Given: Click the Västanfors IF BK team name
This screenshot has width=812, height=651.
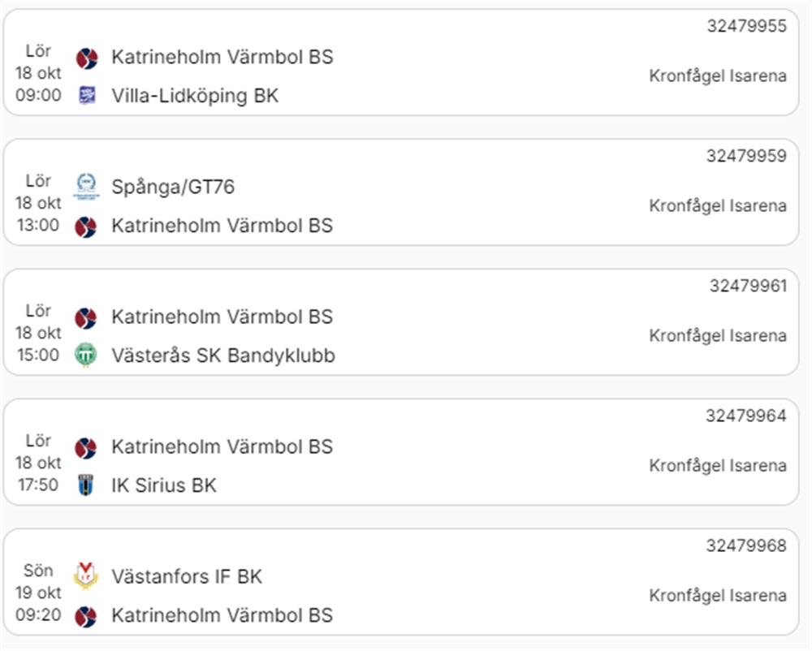Looking at the screenshot, I should 187,576.
